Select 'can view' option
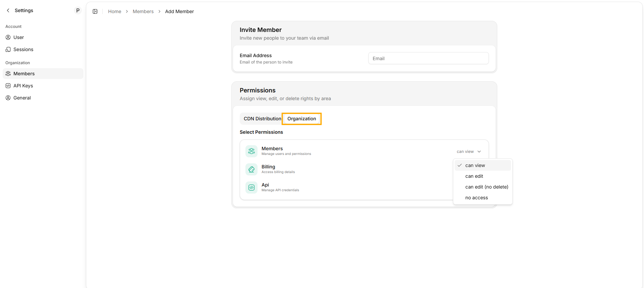644x288 pixels. [x=482, y=165]
